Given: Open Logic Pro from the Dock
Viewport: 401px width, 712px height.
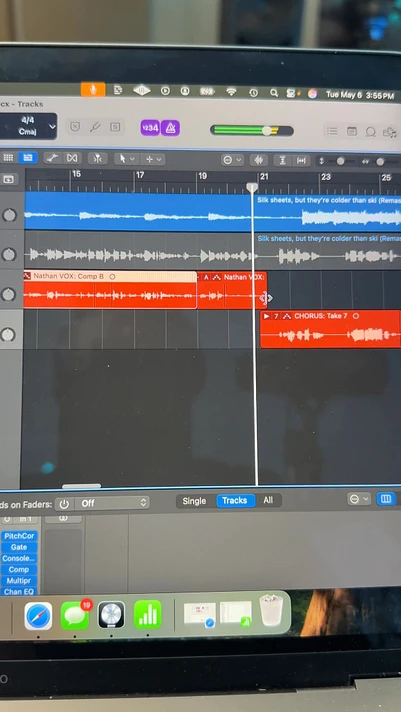Looking at the screenshot, I should (111, 615).
